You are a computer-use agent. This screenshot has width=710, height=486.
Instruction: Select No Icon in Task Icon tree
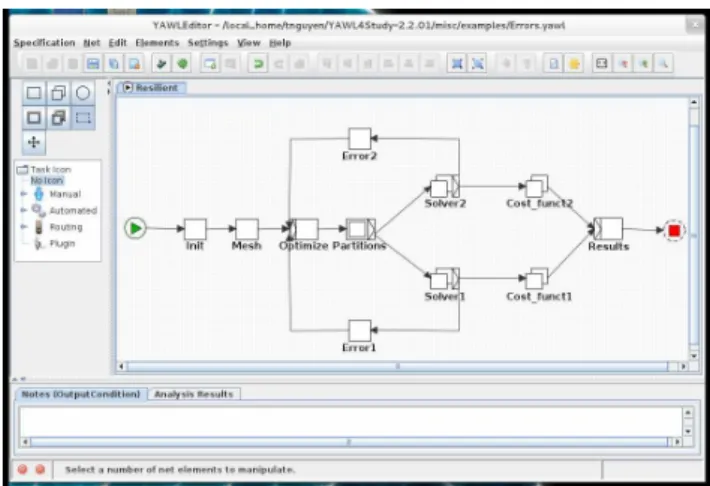pos(47,181)
